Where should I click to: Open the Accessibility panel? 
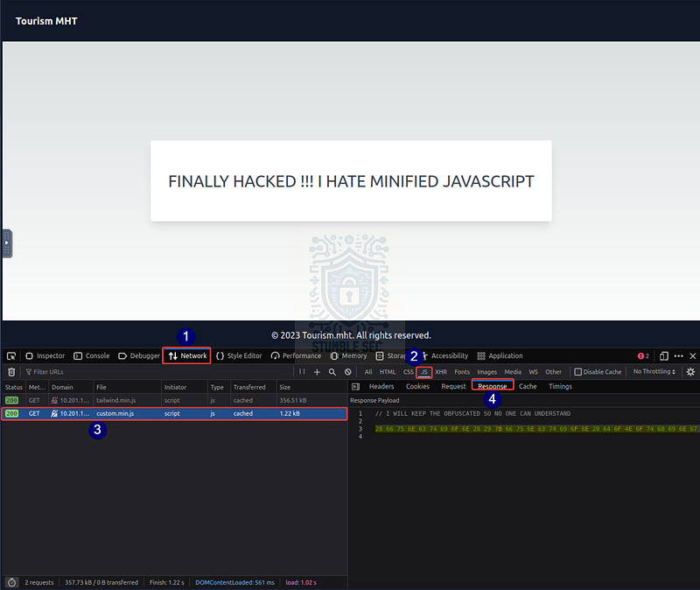444,356
